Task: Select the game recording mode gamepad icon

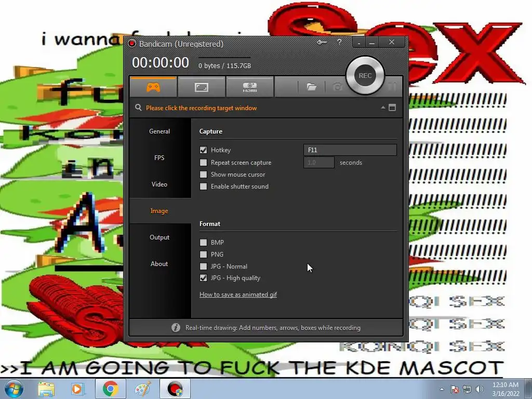Action: coord(153,87)
